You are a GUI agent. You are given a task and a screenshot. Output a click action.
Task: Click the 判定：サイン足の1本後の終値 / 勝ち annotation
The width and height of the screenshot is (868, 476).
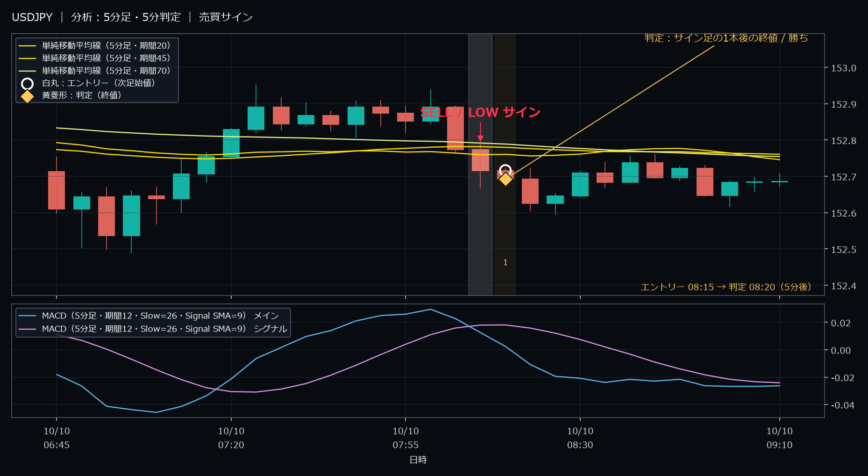(x=726, y=38)
